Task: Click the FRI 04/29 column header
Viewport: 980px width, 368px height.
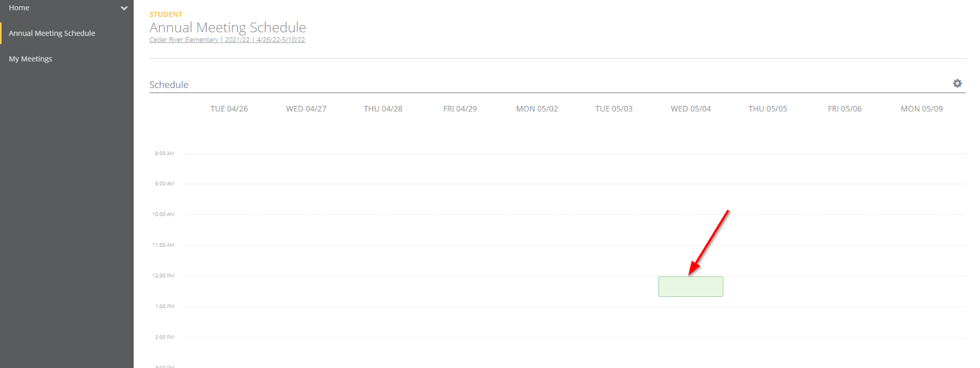Action: coord(460,109)
